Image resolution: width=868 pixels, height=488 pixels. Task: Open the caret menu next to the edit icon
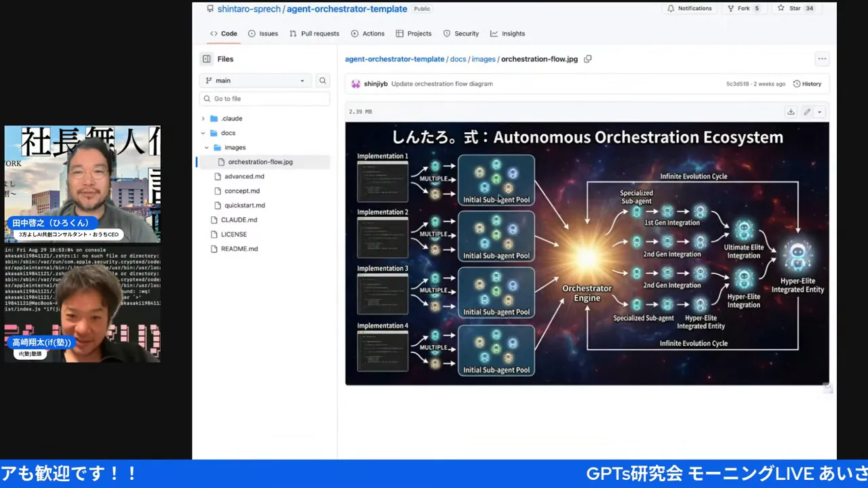(x=819, y=112)
